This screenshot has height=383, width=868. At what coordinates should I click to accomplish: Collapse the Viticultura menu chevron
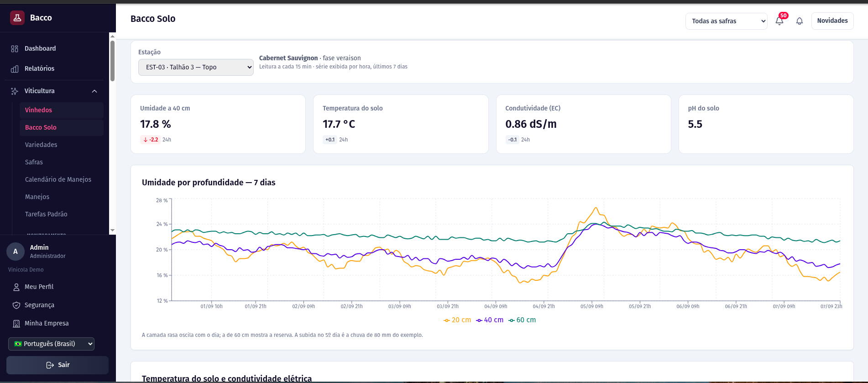94,91
